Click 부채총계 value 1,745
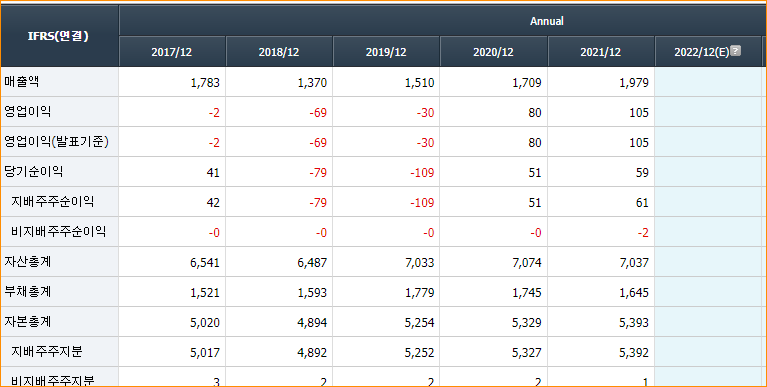 527,293
